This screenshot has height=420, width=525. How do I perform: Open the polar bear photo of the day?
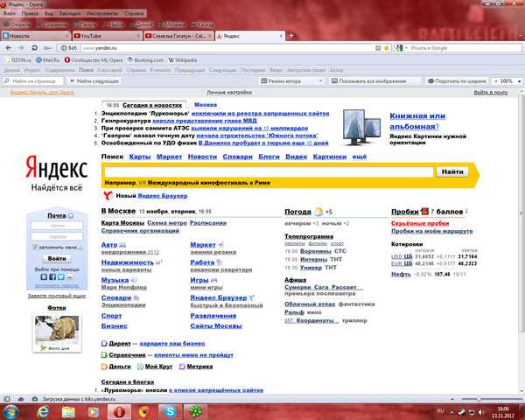tap(57, 328)
